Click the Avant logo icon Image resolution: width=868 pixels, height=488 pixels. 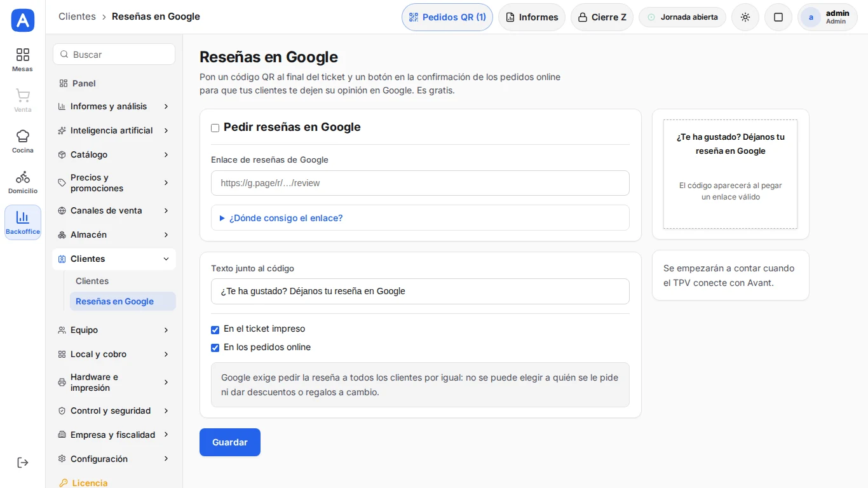[x=23, y=20]
